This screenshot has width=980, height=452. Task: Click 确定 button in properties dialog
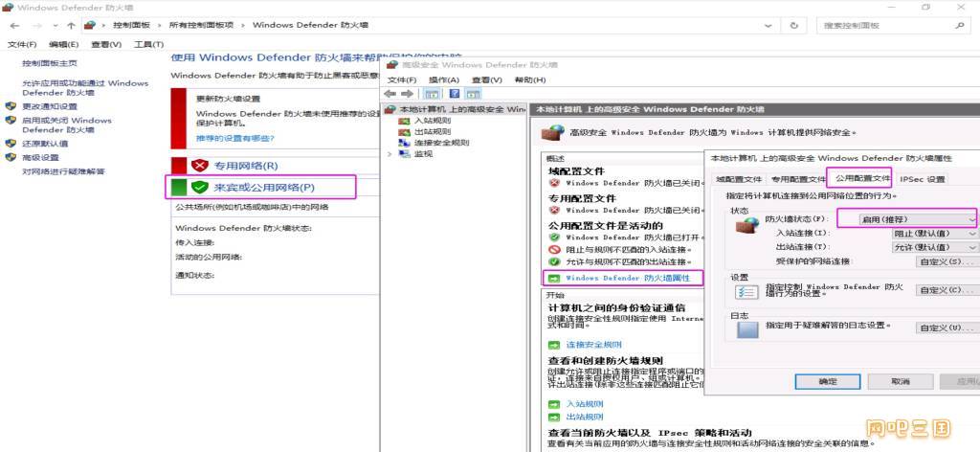tap(828, 381)
